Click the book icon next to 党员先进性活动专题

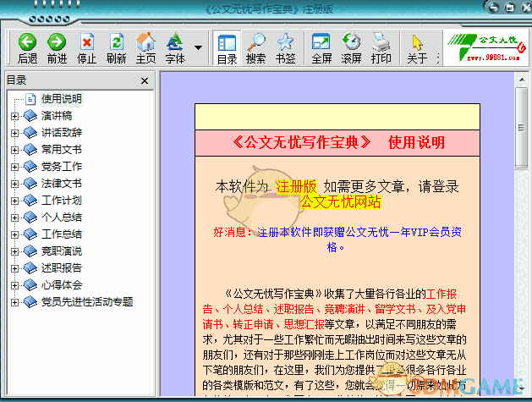tap(30, 302)
